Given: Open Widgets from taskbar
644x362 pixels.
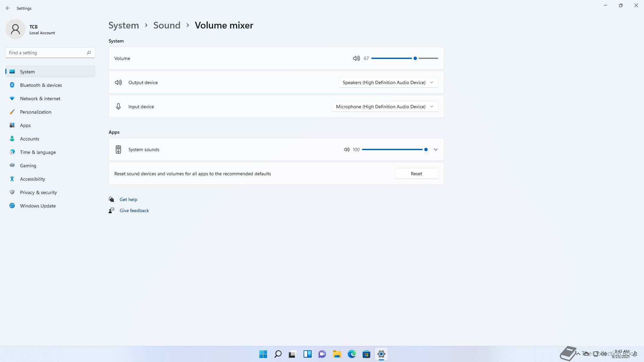Looking at the screenshot, I should [308, 354].
